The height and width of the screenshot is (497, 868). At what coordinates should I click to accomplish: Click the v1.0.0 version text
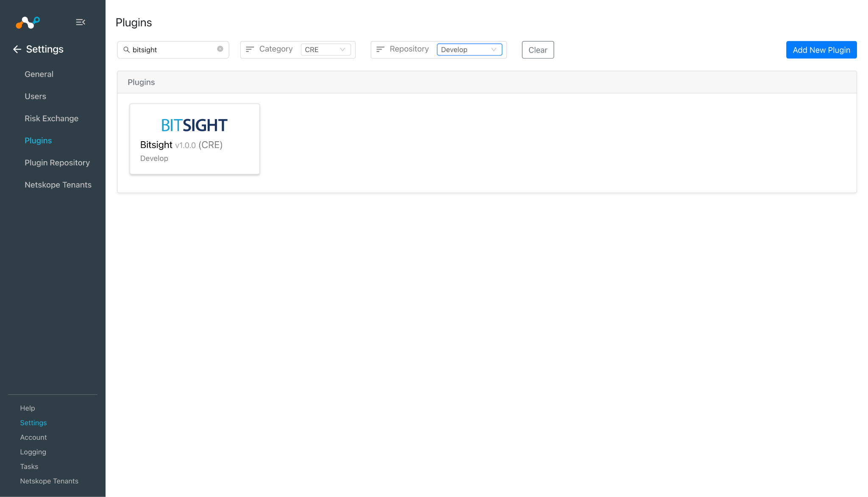click(185, 145)
